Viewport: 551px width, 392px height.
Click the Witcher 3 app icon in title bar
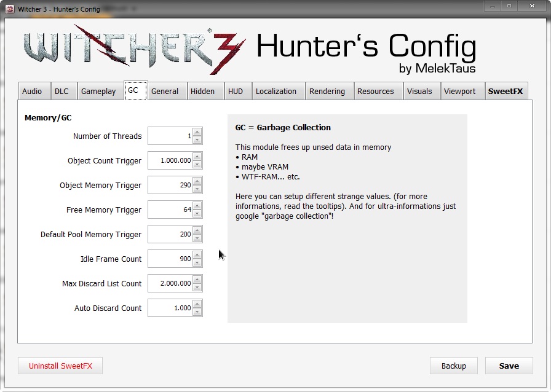coord(9,9)
